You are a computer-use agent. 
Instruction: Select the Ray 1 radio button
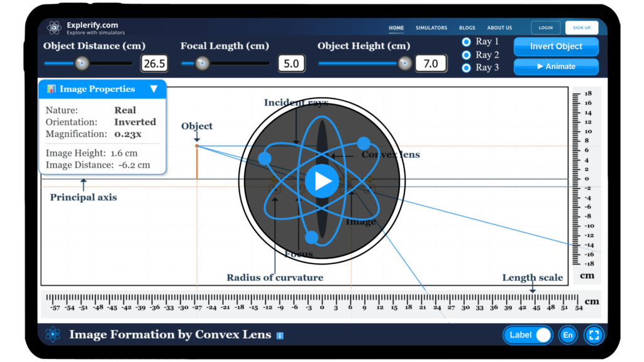coord(466,41)
